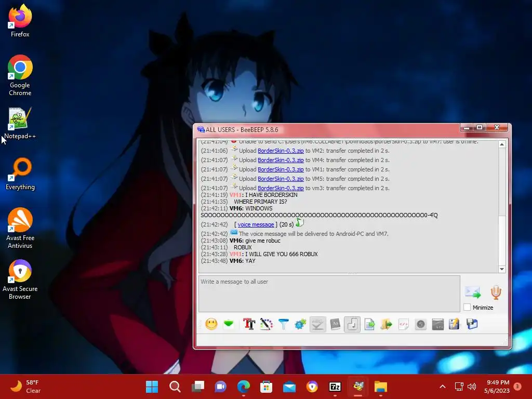Send the message with envelope arrow button
532x399 pixels.
tap(473, 292)
